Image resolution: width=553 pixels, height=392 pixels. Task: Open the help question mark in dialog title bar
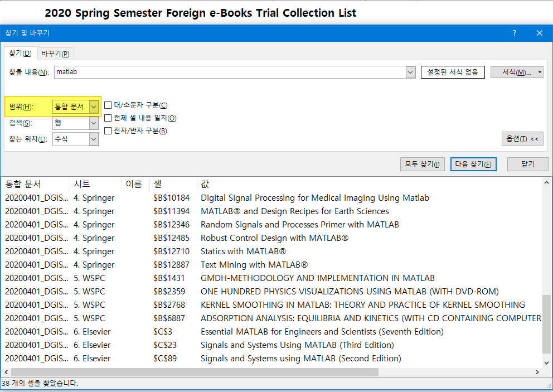tap(514, 33)
